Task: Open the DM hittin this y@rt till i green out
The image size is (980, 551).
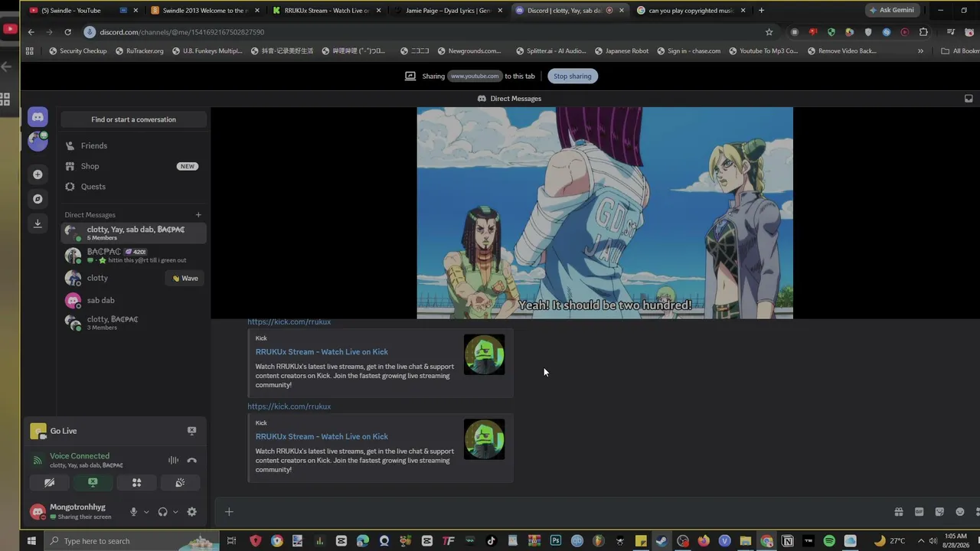Action: (x=133, y=256)
